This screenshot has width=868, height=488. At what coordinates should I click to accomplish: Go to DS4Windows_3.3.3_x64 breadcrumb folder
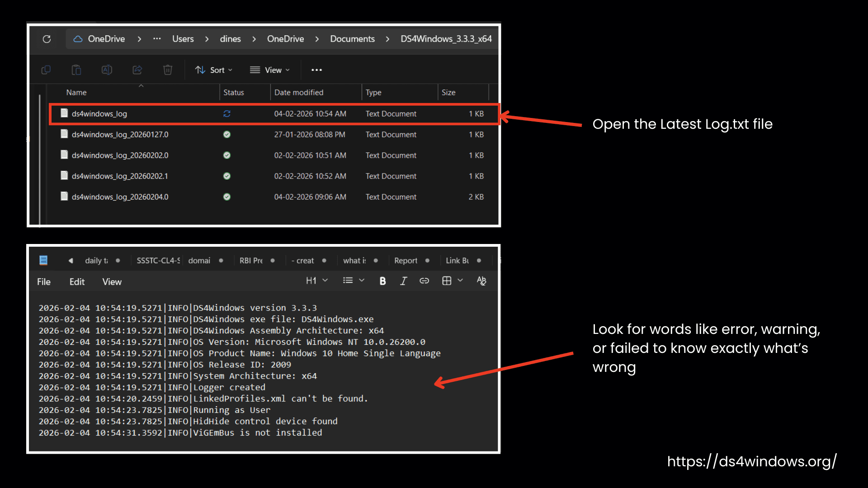click(446, 39)
